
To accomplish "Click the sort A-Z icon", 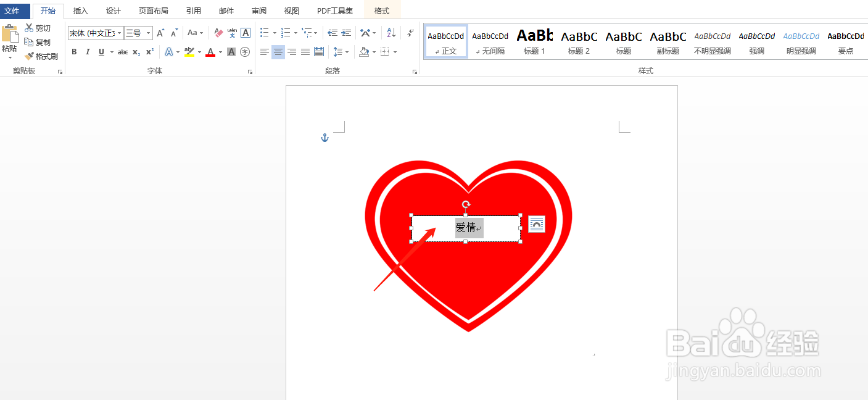I will pos(391,33).
